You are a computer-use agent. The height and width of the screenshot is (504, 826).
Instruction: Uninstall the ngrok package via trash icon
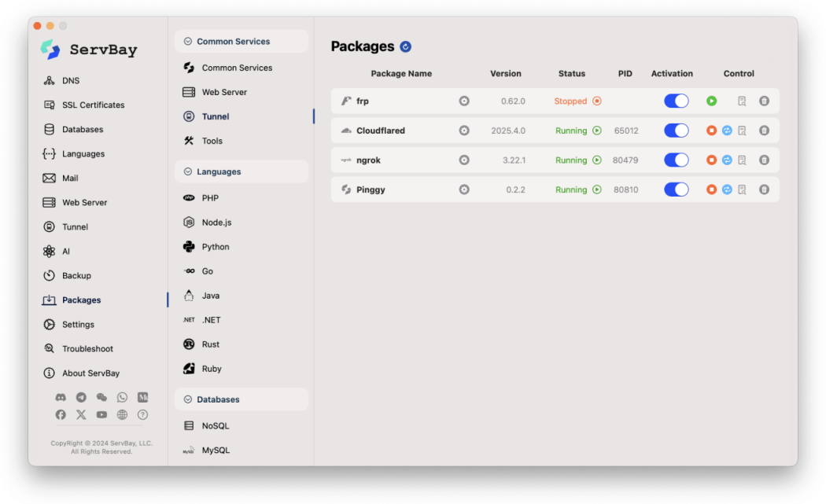pos(764,160)
